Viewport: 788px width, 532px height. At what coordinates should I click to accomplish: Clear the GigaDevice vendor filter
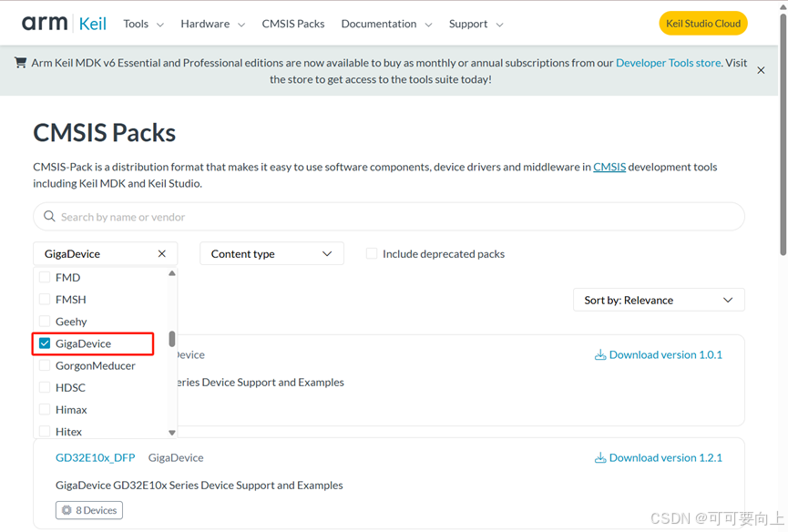point(162,253)
